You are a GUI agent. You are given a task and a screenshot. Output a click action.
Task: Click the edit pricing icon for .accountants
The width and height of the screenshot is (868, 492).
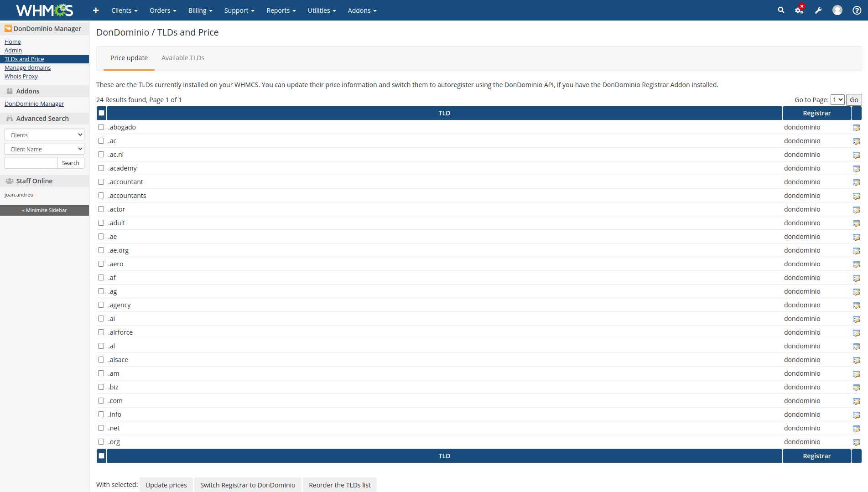coord(856,196)
